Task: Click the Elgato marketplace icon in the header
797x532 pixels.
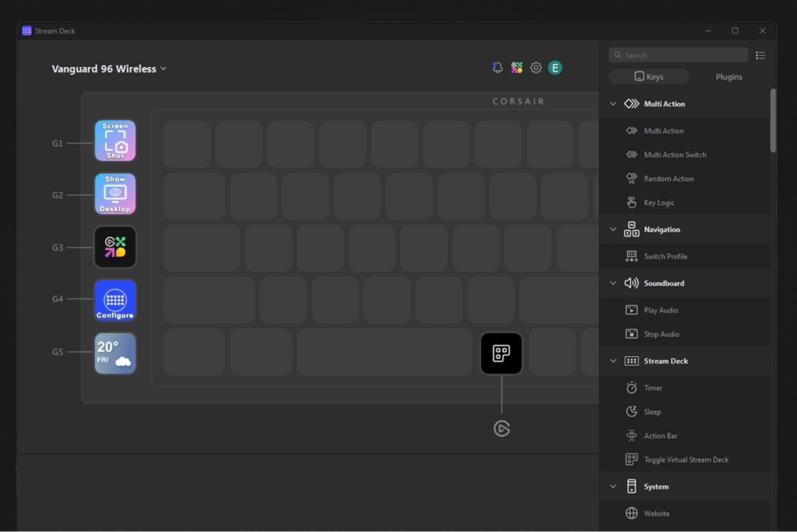Action: (516, 67)
